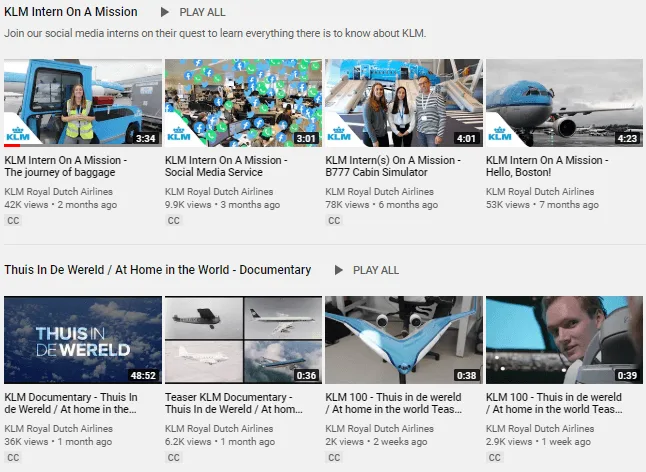Click CC badge under the 2.9K views teaser
Viewport: 646px width, 472px height.
pos(494,458)
